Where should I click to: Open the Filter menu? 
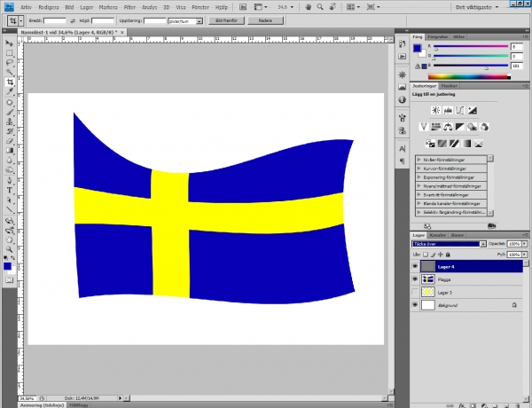coord(129,7)
